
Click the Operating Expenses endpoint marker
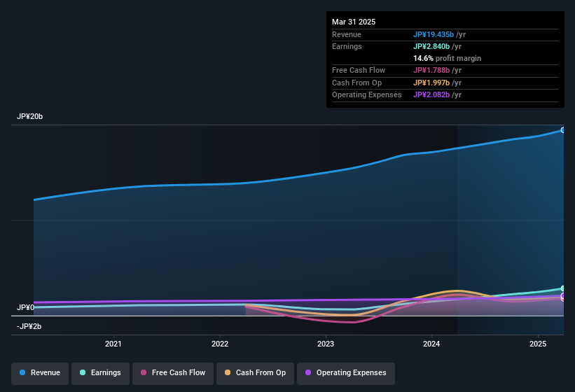pos(563,295)
